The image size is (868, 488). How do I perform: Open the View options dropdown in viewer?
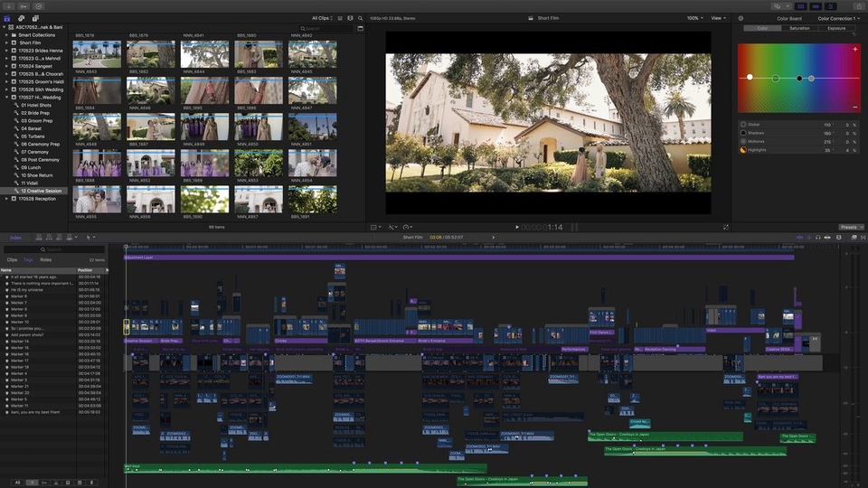718,18
